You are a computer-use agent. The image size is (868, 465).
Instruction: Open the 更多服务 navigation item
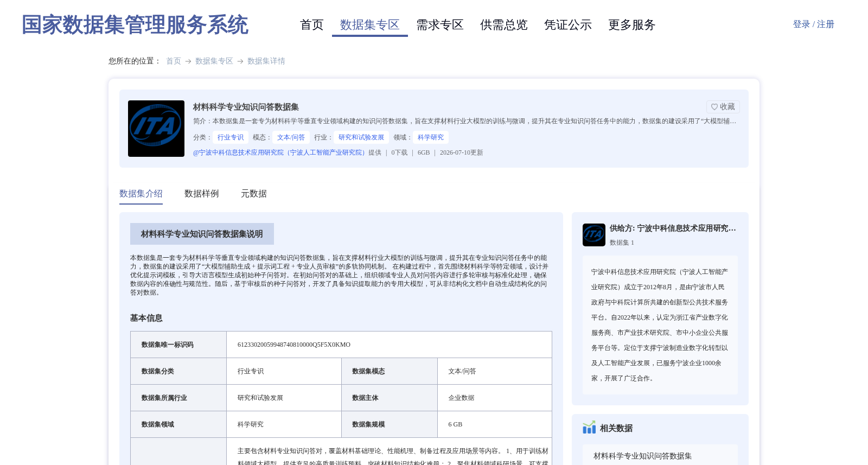[x=632, y=25]
